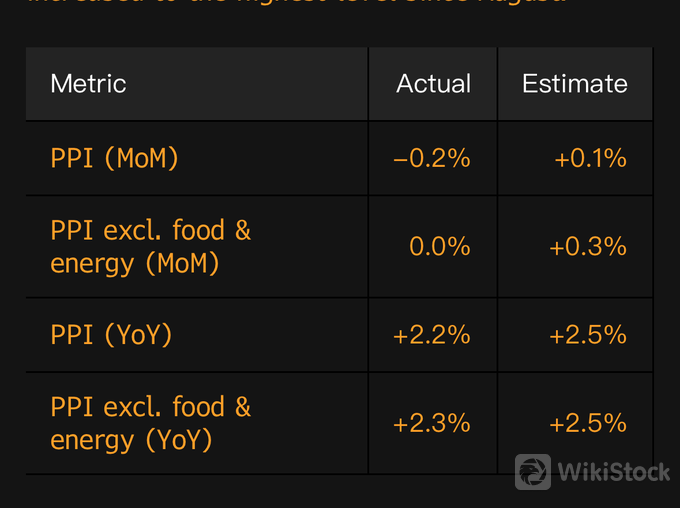The width and height of the screenshot is (680, 508).
Task: Click the PPI (MoM) row label
Action: 114,158
